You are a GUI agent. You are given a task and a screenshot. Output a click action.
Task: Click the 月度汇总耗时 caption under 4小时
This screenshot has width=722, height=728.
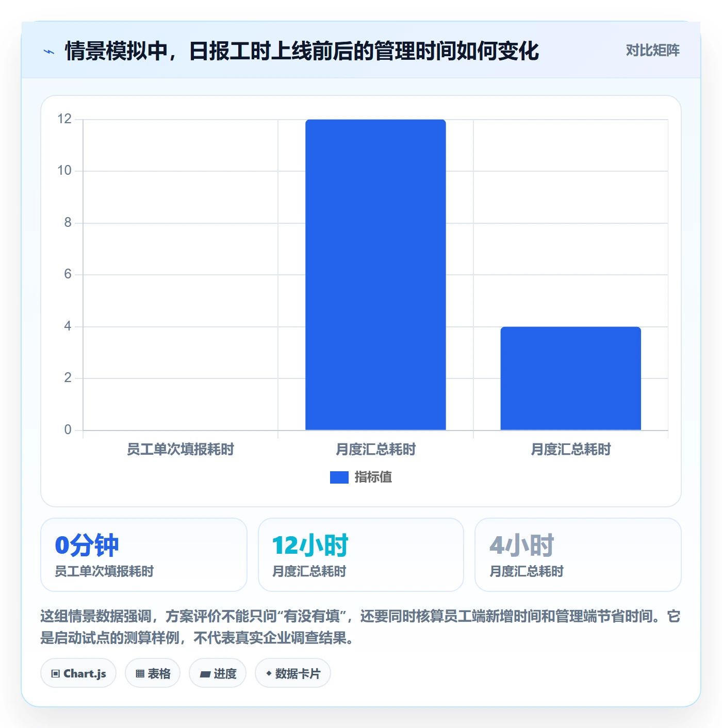tap(526, 571)
